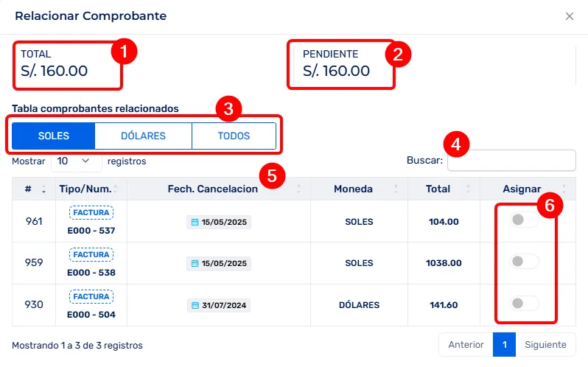Enable Asignar toggle for invoice E000 - 537
Image resolution: width=588 pixels, height=367 pixels.
[524, 220]
